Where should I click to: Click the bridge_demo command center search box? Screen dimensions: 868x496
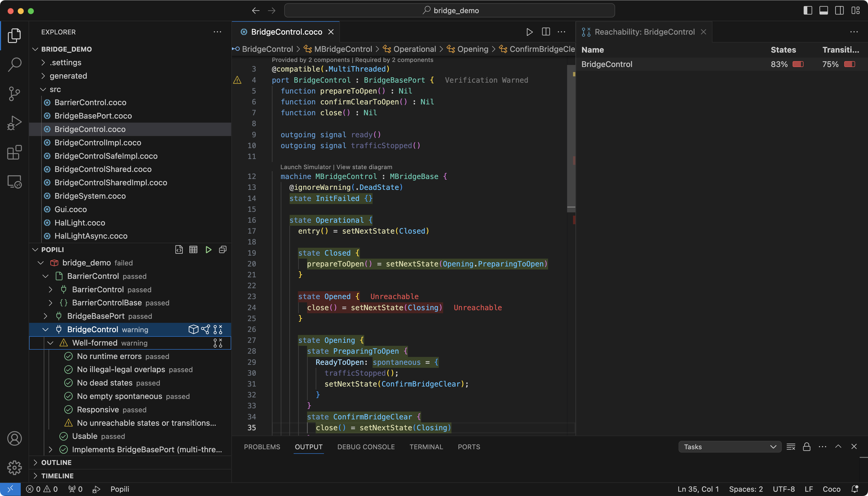(x=449, y=11)
